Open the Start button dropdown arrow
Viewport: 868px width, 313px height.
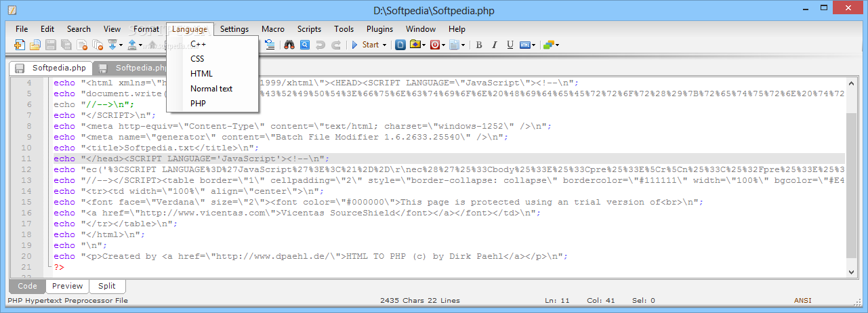coord(384,45)
